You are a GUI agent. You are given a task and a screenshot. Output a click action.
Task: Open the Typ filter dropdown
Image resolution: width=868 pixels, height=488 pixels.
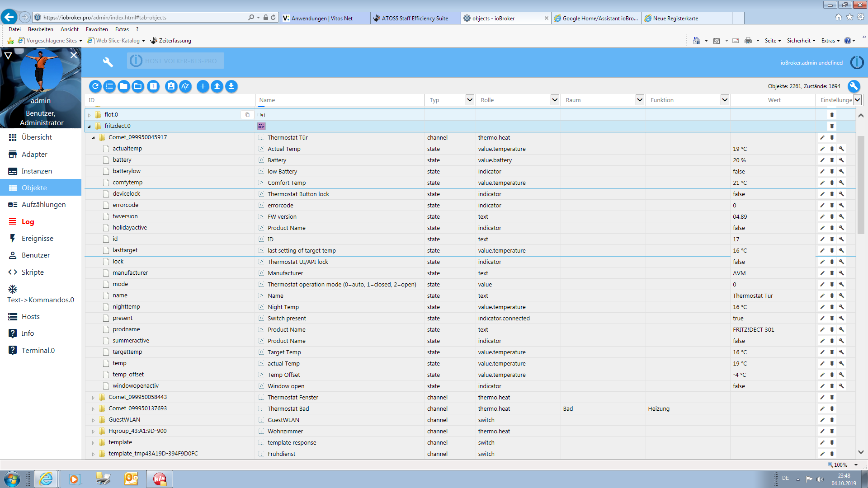pyautogui.click(x=470, y=100)
